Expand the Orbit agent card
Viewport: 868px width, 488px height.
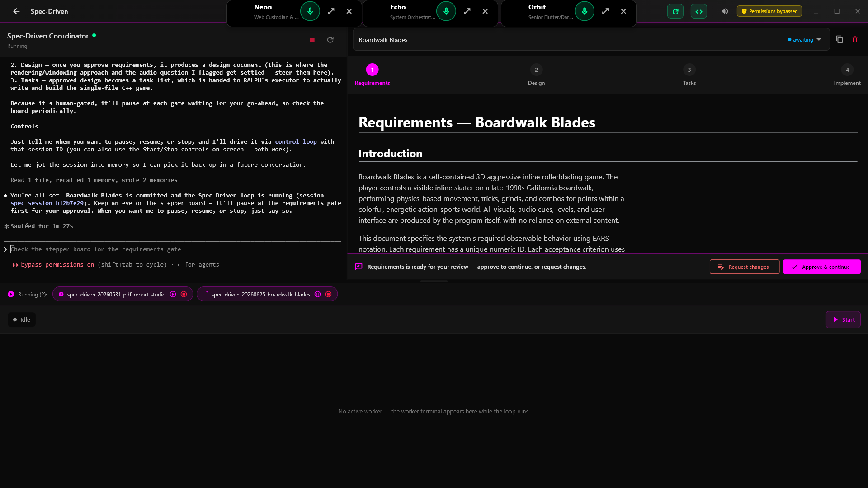[605, 11]
